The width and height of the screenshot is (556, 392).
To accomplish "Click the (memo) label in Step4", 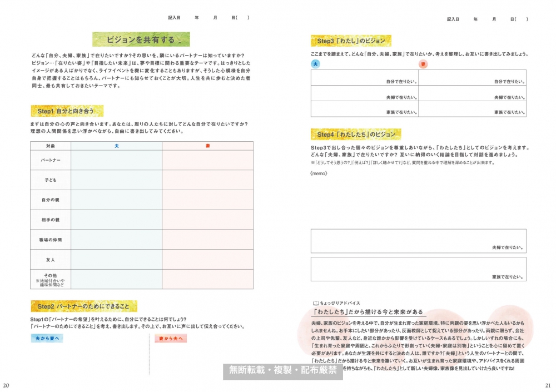I will click(x=319, y=173).
